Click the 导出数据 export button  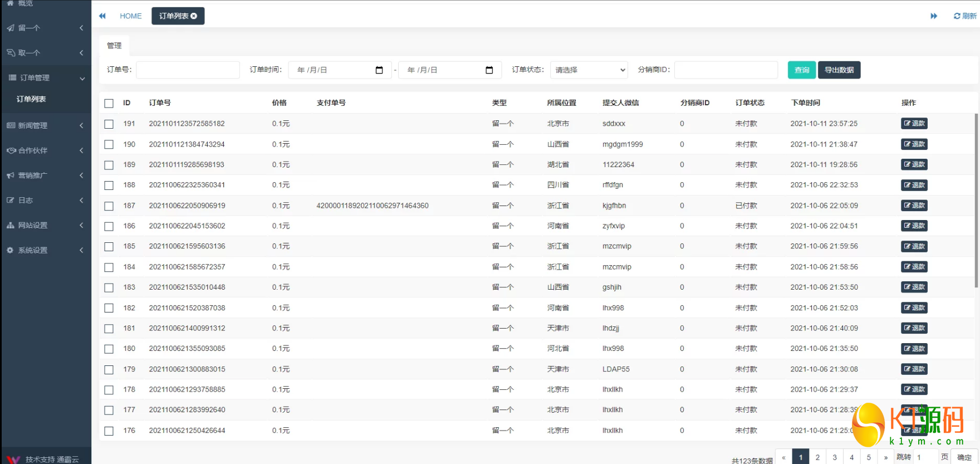(839, 70)
